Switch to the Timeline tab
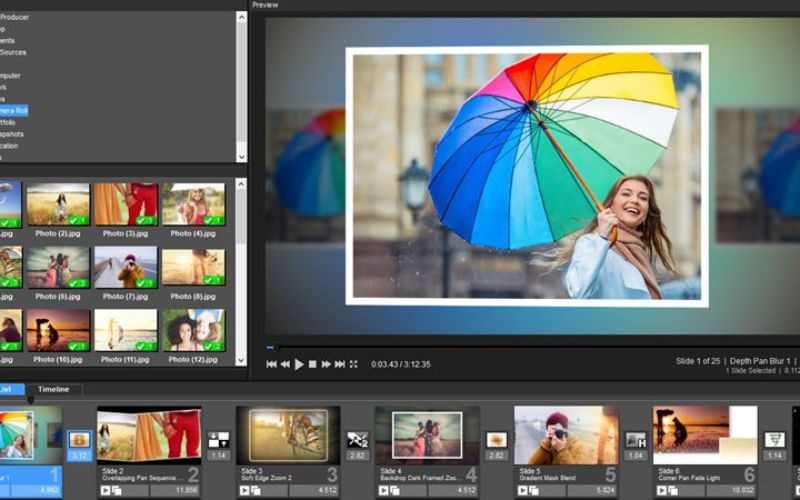This screenshot has width=800, height=500. pyautogui.click(x=53, y=389)
